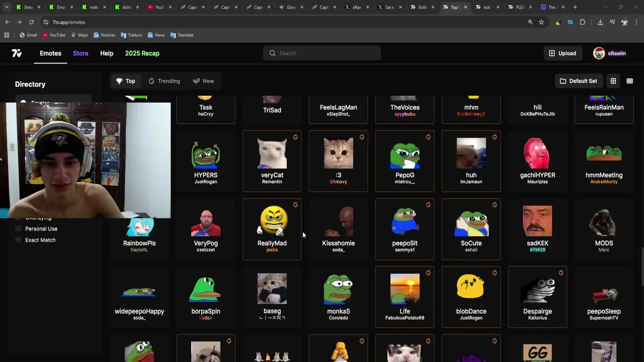Switch to New emotes
Image resolution: width=644 pixels, height=362 pixels.
(x=203, y=81)
